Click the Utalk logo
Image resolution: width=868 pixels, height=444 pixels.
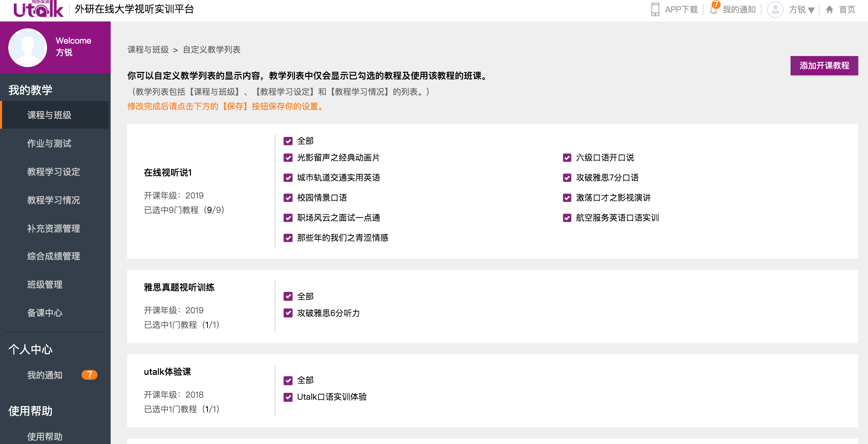point(38,9)
